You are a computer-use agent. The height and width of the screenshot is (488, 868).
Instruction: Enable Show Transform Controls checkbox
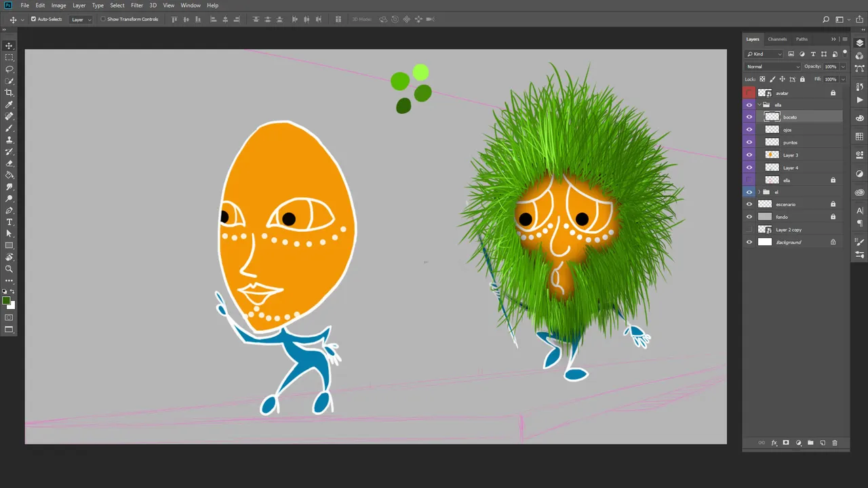click(x=103, y=19)
